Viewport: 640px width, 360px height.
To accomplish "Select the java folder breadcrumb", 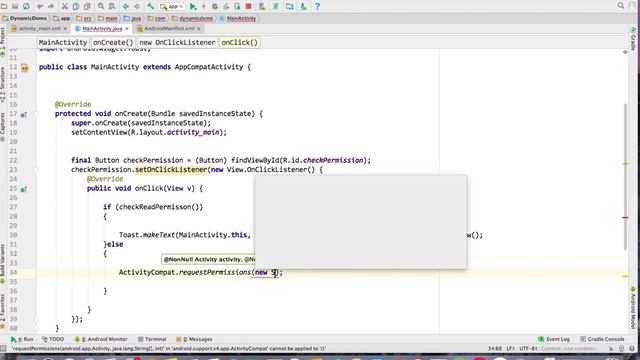I will (x=132, y=18).
